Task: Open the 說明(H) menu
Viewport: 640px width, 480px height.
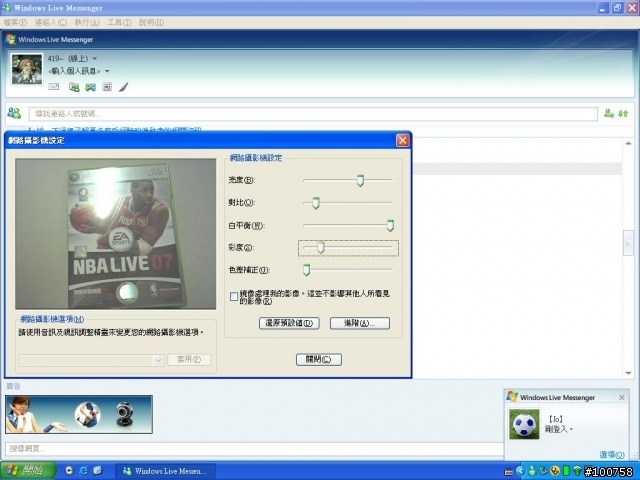Action: [x=151, y=22]
